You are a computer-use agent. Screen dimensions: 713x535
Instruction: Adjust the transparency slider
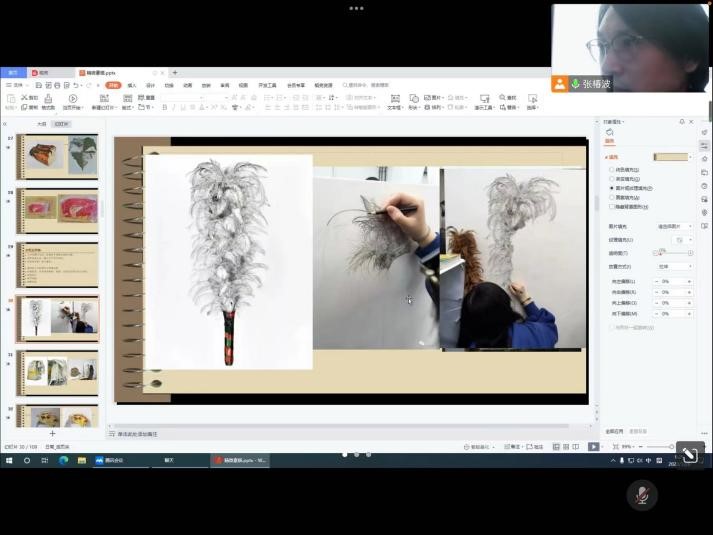660,253
